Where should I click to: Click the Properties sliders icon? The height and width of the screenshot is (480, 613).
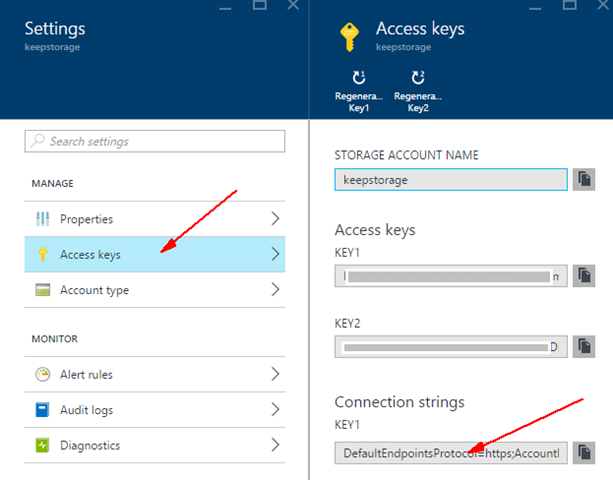pos(42,219)
